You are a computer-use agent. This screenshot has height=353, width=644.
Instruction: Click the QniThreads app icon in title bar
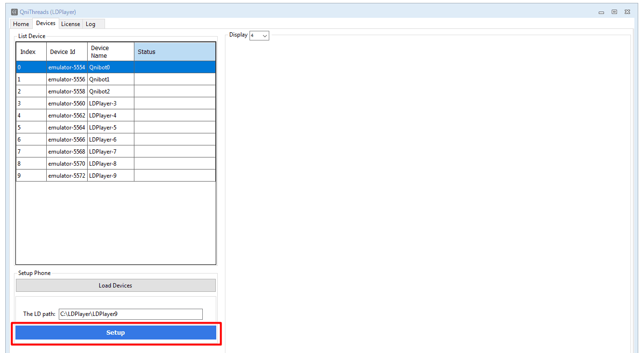(x=14, y=12)
